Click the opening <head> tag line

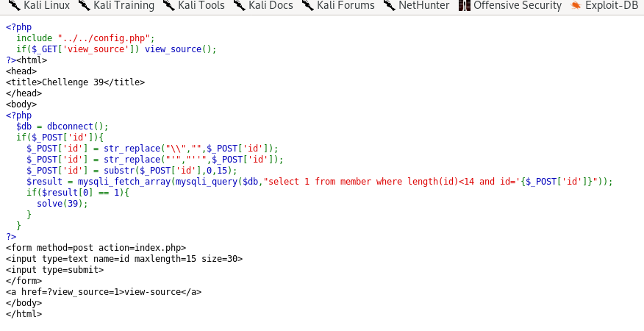click(x=21, y=71)
